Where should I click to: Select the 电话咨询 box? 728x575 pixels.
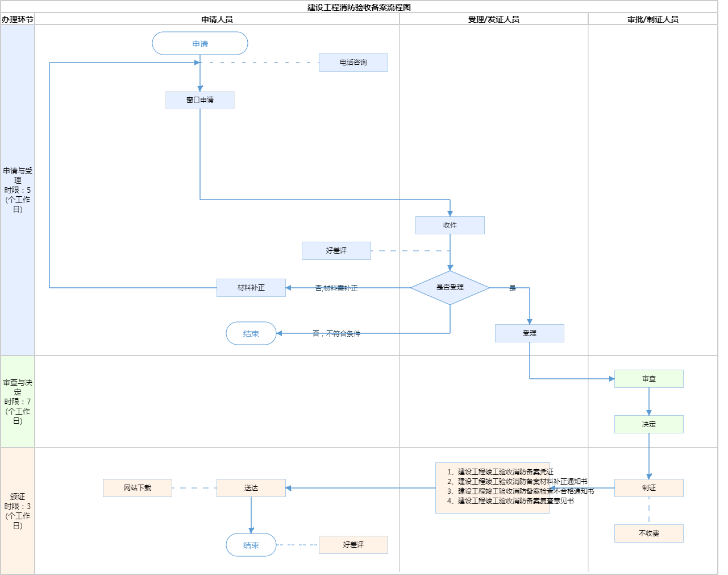click(353, 63)
